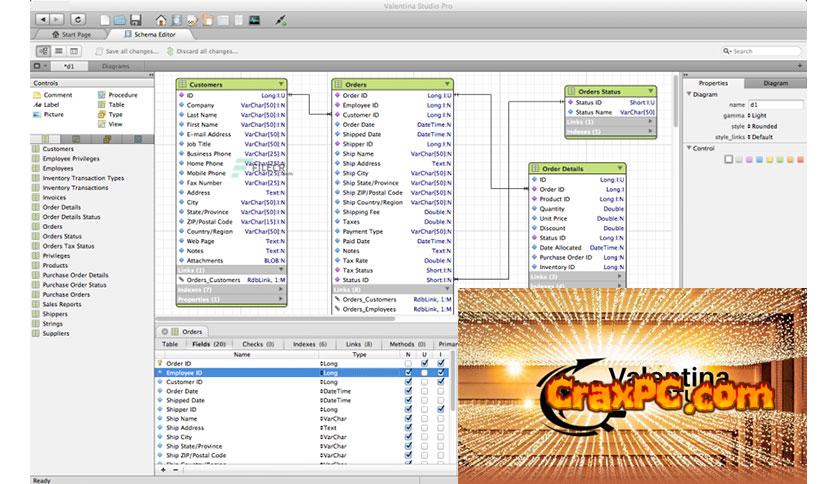Click the save floppy disk icon
Image resolution: width=836 pixels, height=484 pixels.
tap(133, 19)
